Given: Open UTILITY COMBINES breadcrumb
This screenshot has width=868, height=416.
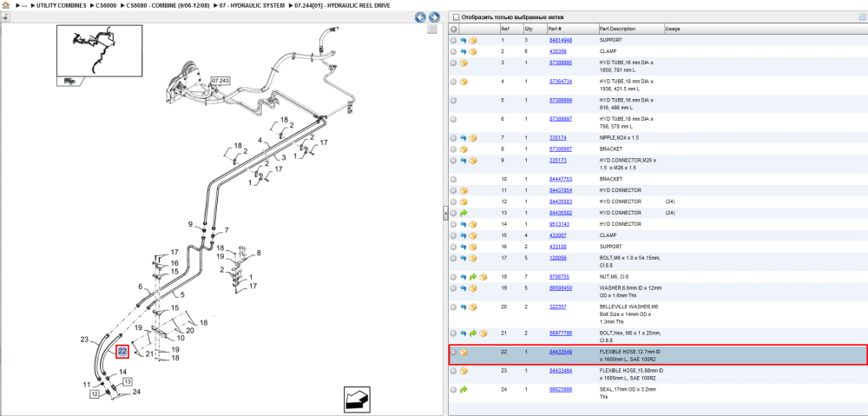Looking at the screenshot, I should click(62, 5).
